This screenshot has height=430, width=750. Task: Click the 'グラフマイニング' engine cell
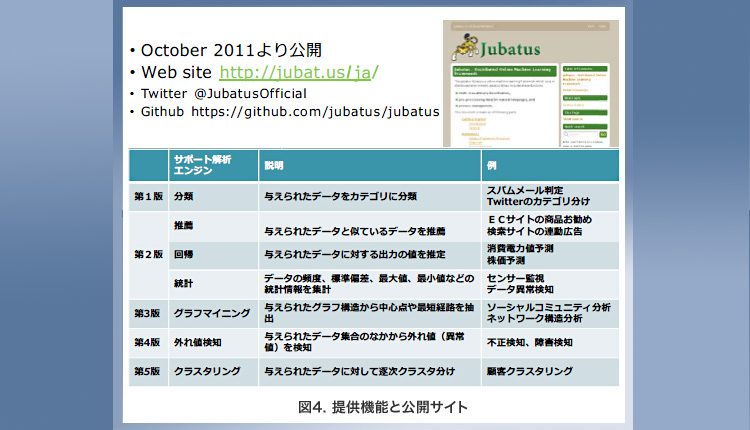tap(213, 313)
